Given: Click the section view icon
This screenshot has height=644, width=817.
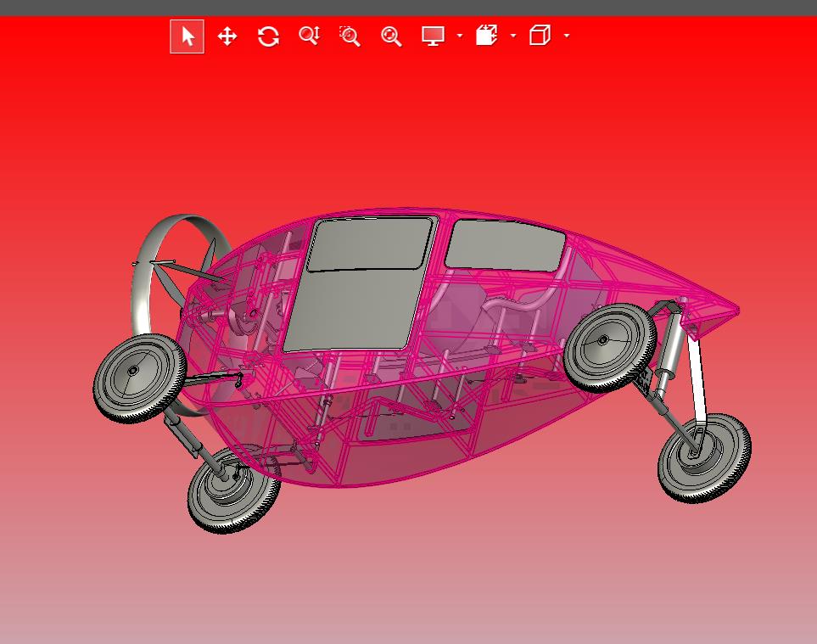Looking at the screenshot, I should [x=487, y=36].
